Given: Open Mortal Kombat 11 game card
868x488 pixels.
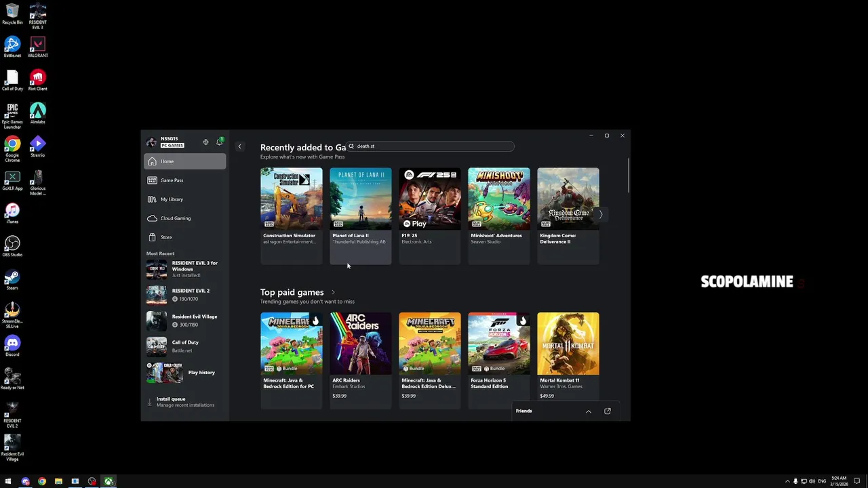Looking at the screenshot, I should (x=568, y=361).
